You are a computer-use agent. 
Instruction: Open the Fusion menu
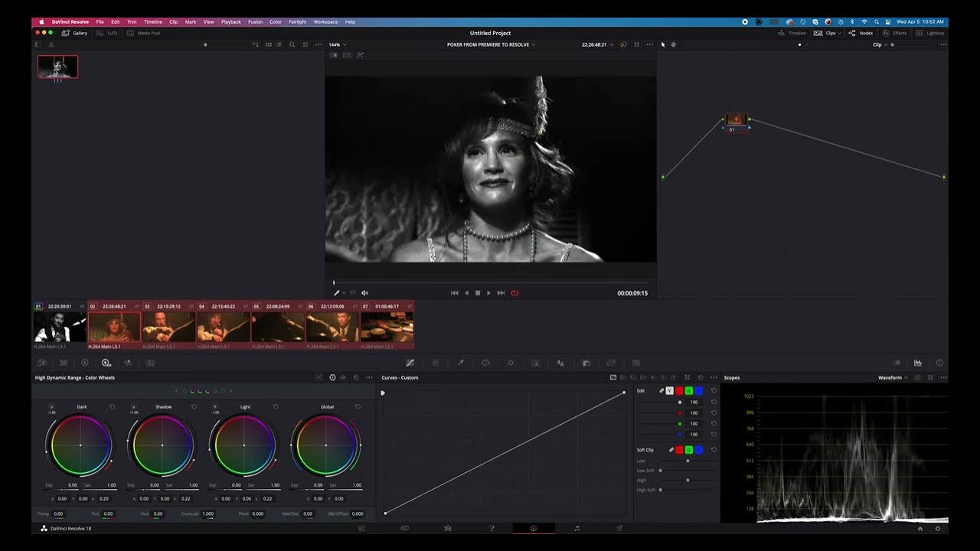255,21
